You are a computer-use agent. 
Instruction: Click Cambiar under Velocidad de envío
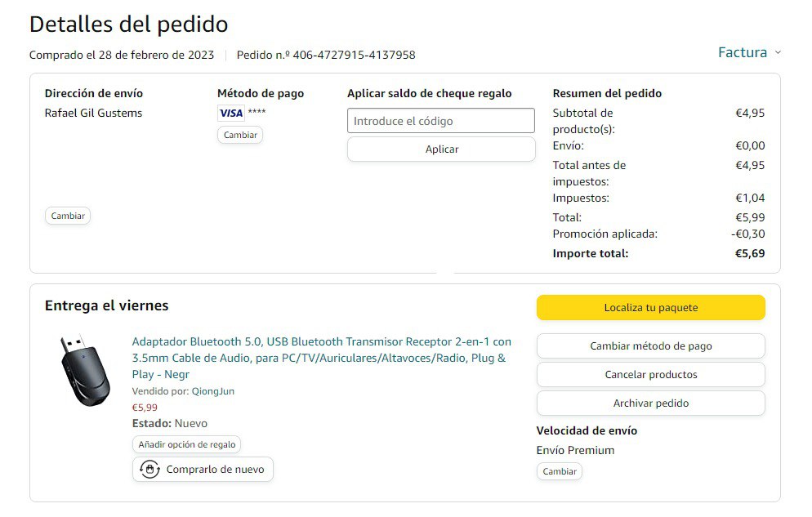560,471
